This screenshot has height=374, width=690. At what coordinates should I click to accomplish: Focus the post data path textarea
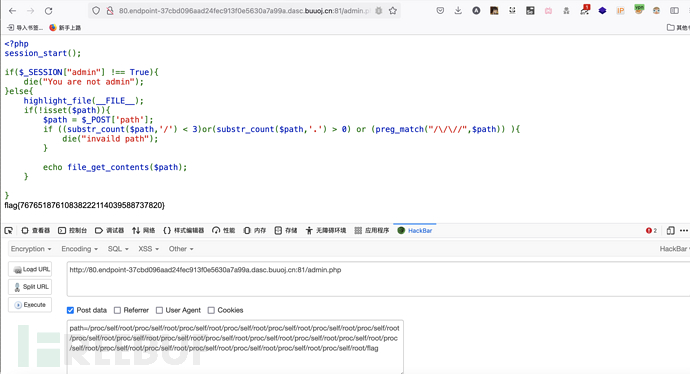pyautogui.click(x=235, y=347)
